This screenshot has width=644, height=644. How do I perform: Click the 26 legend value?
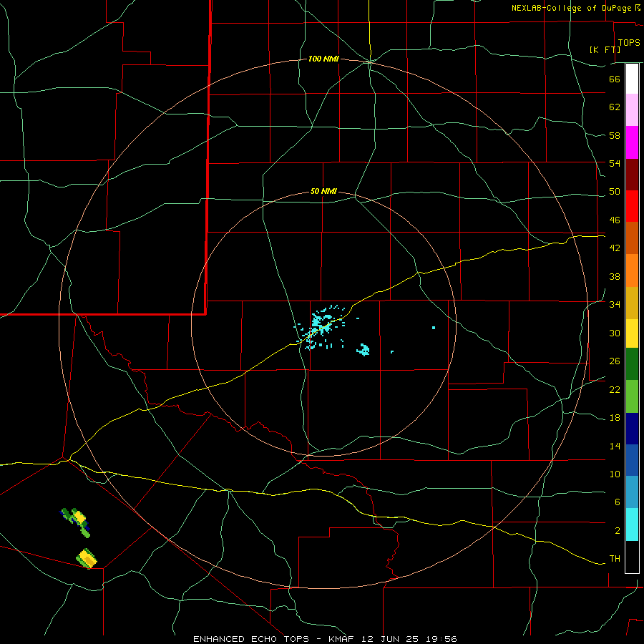tap(615, 361)
